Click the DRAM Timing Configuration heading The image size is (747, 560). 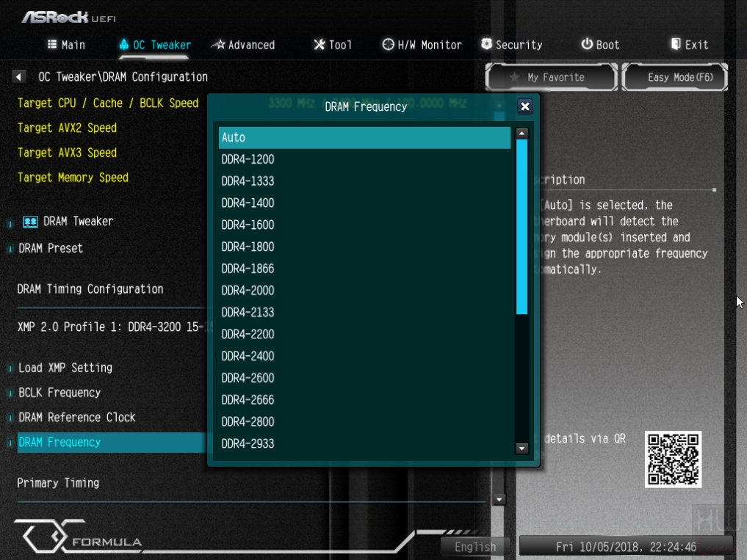(90, 289)
